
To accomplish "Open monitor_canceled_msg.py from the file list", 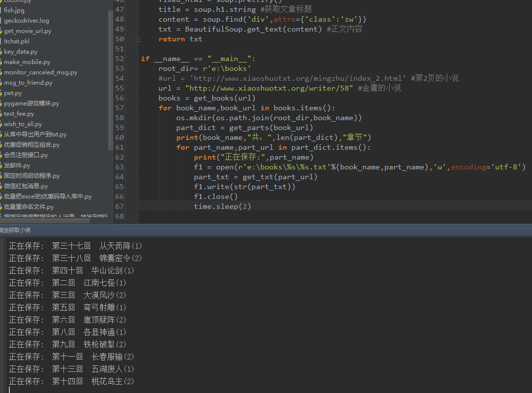I will (40, 72).
